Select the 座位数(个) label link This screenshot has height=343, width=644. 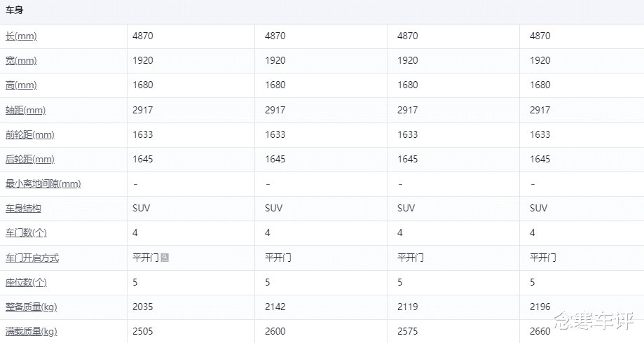point(26,283)
